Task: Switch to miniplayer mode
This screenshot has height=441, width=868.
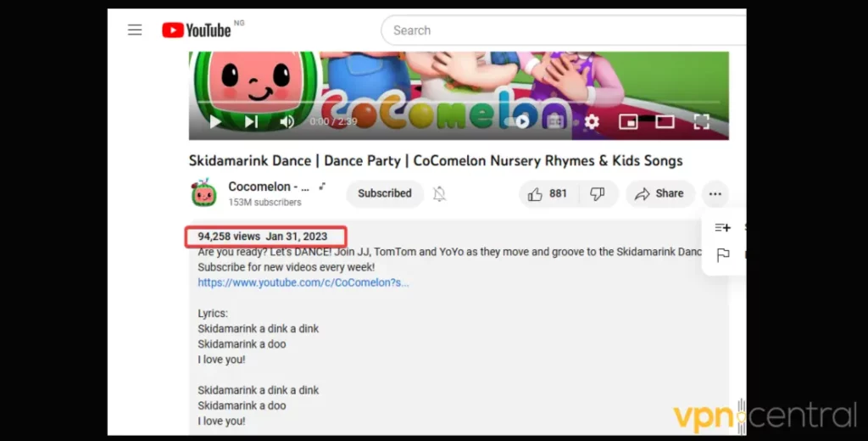Action: point(628,121)
